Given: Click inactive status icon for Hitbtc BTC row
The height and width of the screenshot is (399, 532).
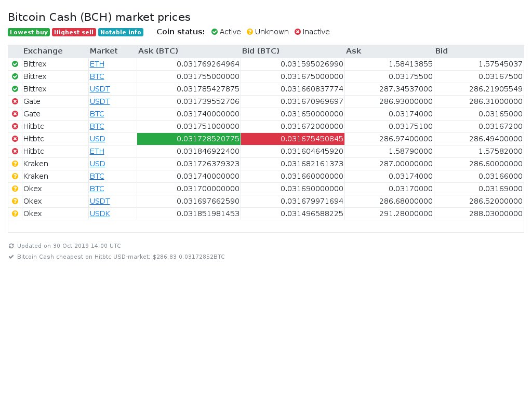Looking at the screenshot, I should (x=15, y=126).
